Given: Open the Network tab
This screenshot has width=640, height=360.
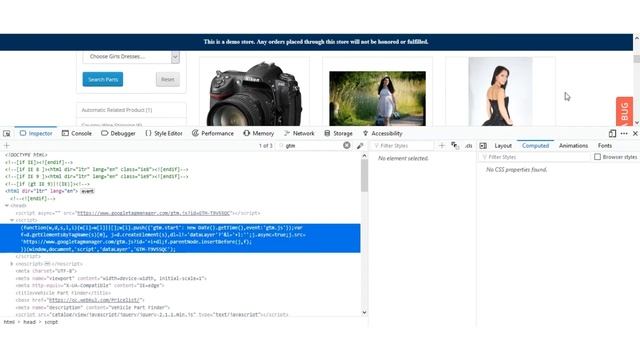Looking at the screenshot, I should (x=299, y=133).
